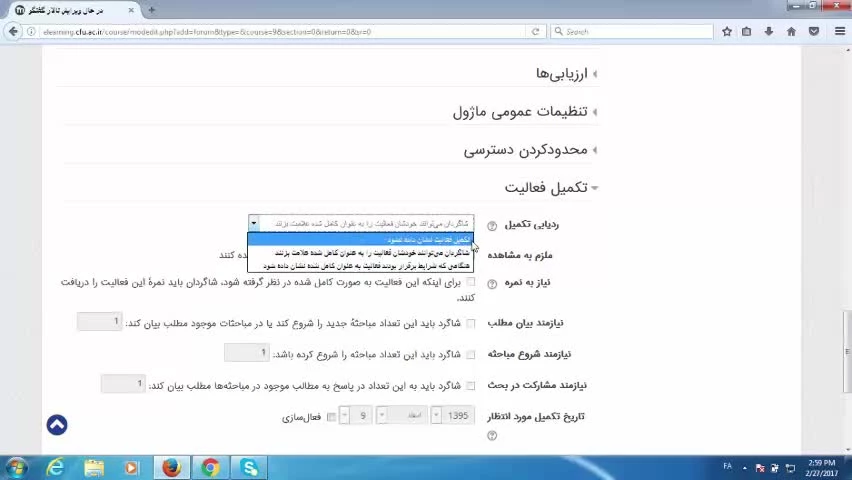
Task: Go to the Firefox home page icon
Action: pos(791,32)
